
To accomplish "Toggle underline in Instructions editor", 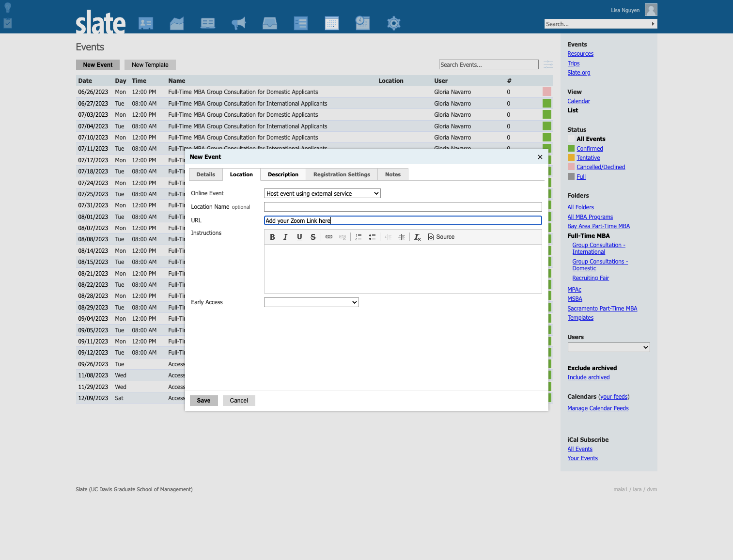I will pyautogui.click(x=299, y=237).
